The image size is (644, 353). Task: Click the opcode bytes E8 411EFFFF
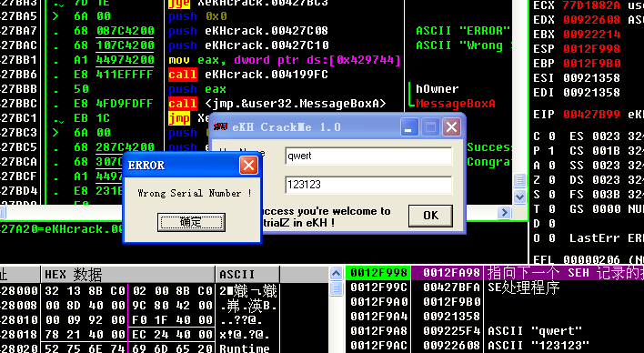pos(114,75)
